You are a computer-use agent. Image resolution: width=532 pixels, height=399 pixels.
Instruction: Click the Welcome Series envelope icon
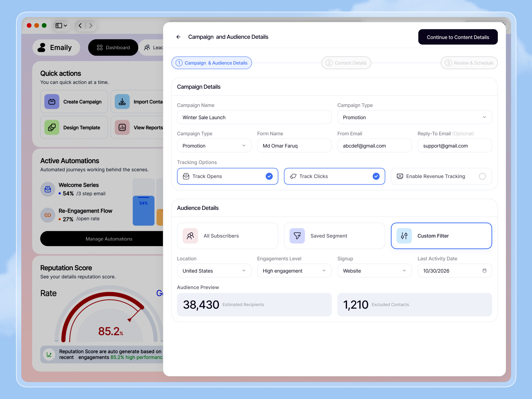[48, 189]
